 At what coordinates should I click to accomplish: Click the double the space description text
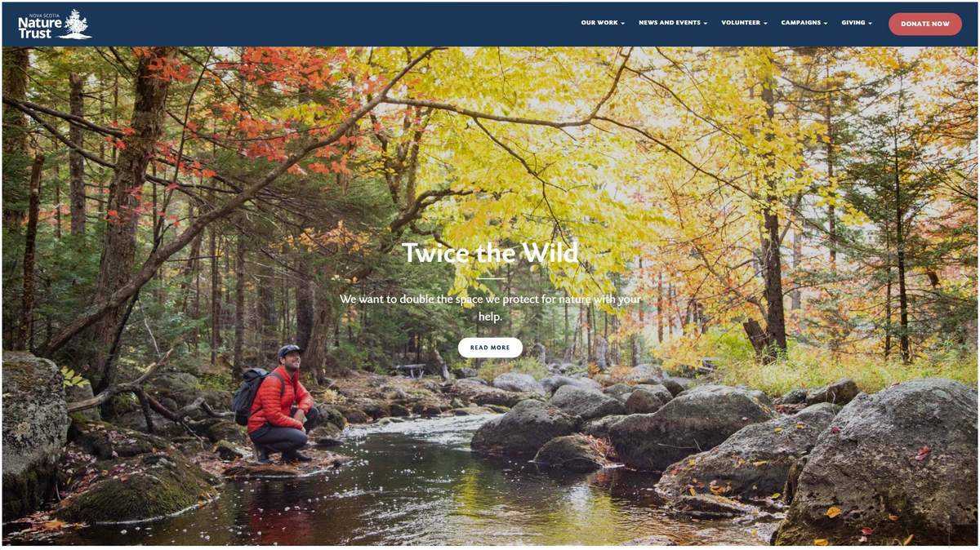point(490,308)
